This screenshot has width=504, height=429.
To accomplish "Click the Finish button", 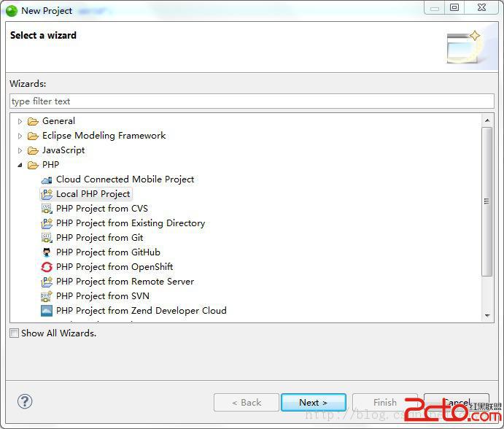I will tap(385, 402).
